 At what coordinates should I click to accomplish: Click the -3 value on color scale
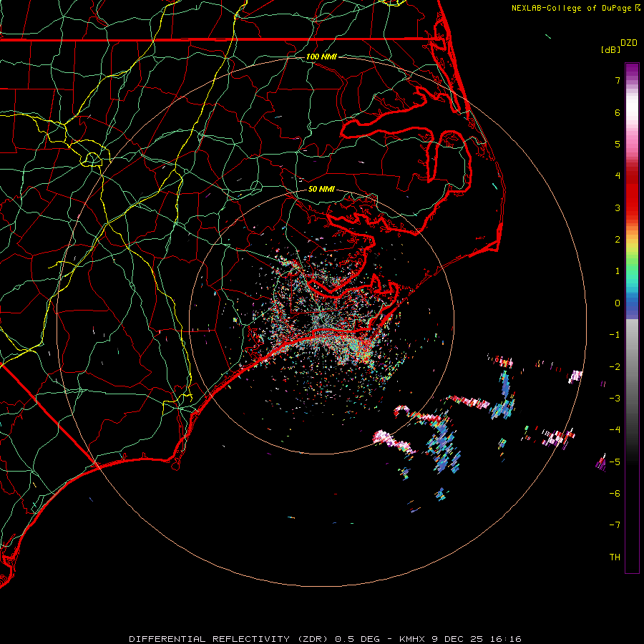615,399
